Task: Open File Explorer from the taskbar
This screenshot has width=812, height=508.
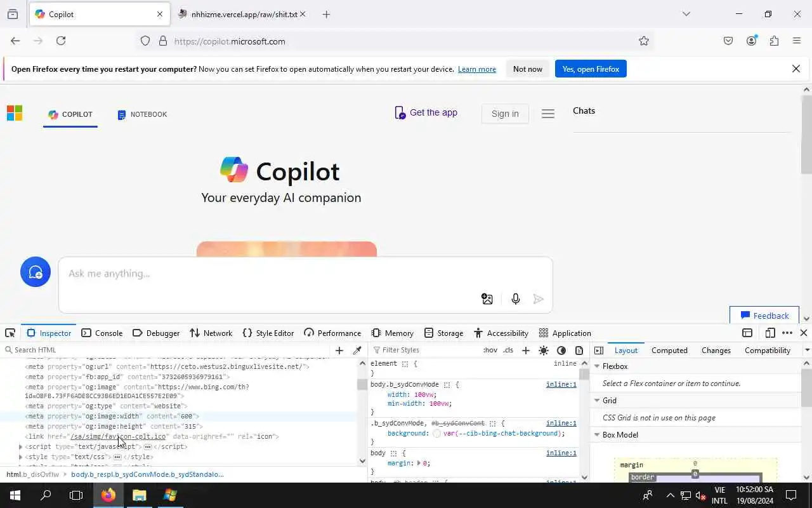Action: point(140,495)
